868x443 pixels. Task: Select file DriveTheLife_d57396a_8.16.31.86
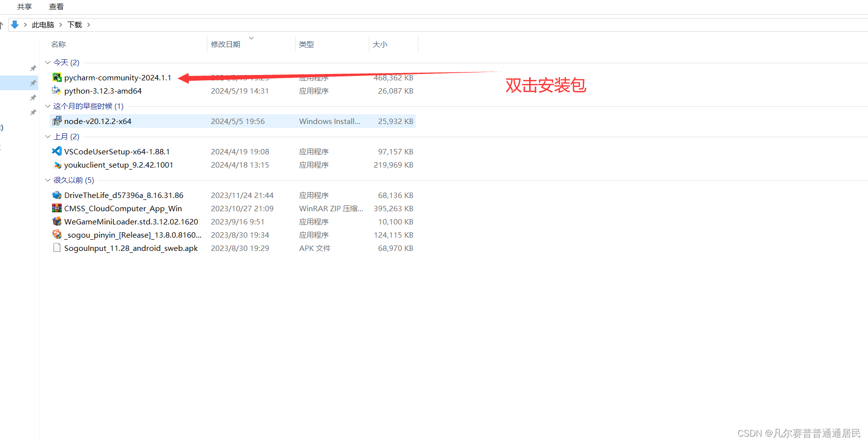click(124, 195)
